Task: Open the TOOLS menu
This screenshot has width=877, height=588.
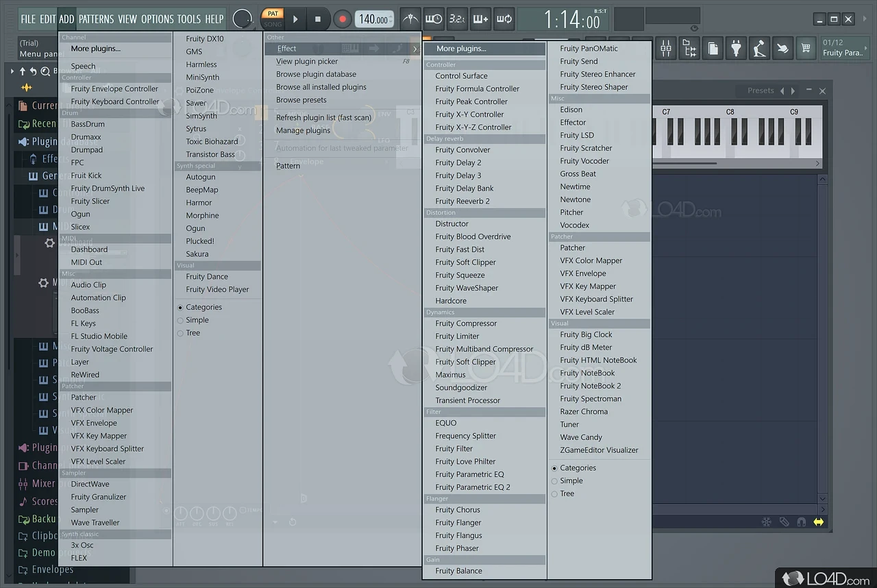Action: [x=189, y=19]
